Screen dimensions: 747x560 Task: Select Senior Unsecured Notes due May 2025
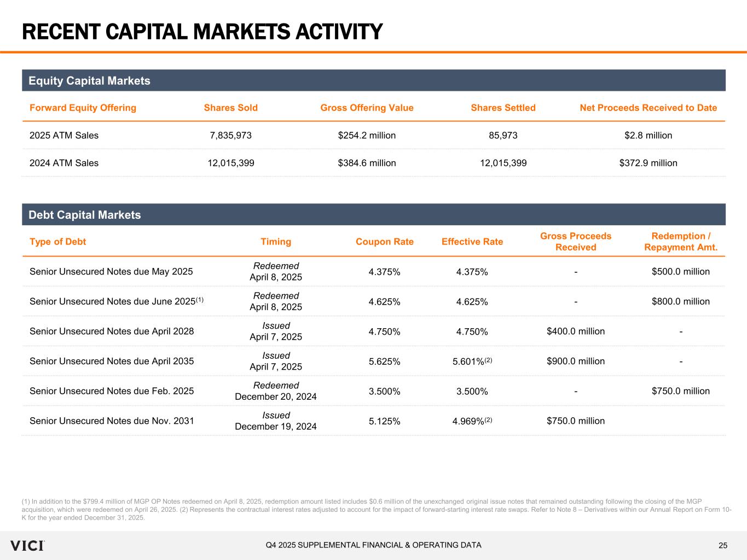pyautogui.click(x=111, y=272)
